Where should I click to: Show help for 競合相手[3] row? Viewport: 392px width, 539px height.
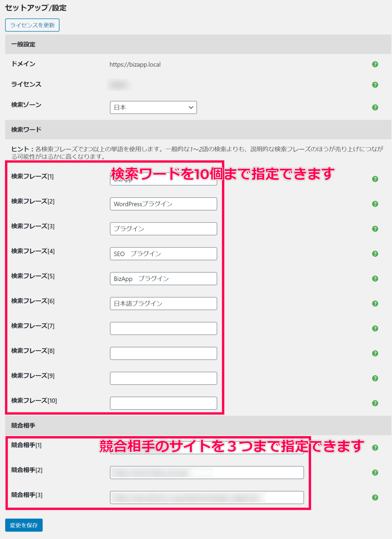click(375, 498)
